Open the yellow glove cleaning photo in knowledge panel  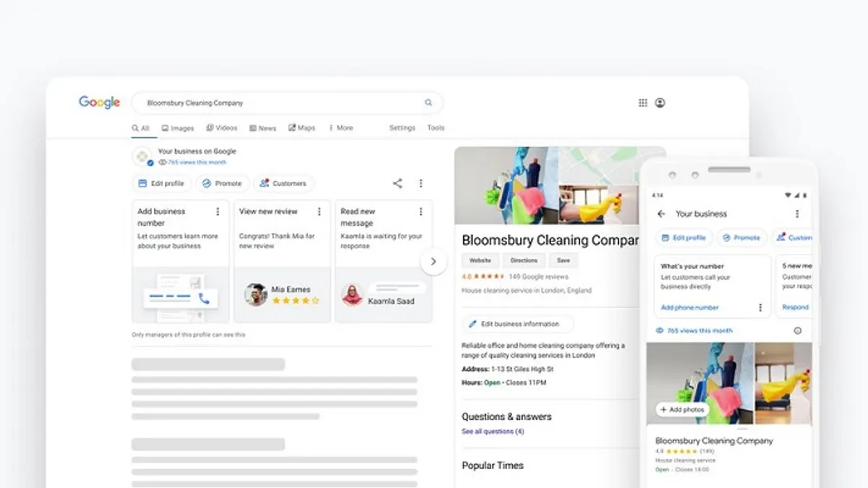coord(599,204)
